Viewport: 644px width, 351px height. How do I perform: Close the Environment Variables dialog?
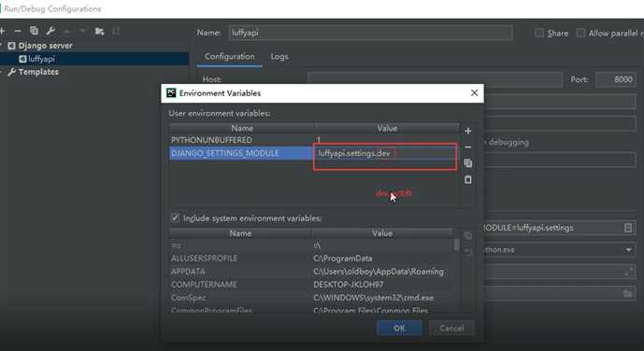point(474,93)
